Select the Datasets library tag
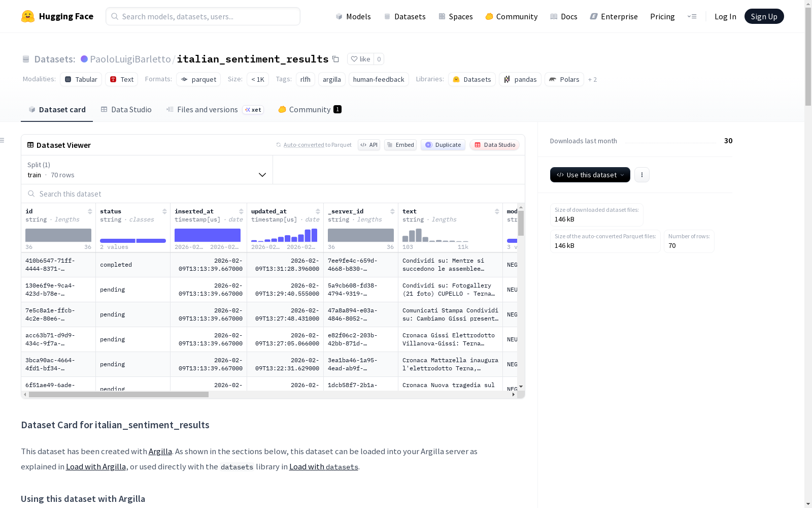Viewport: 812px width, 508px height. point(472,79)
